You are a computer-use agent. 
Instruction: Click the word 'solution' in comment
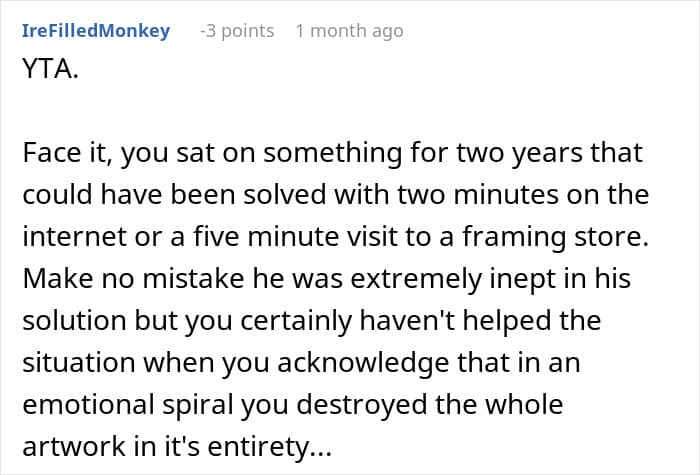[x=75, y=321]
